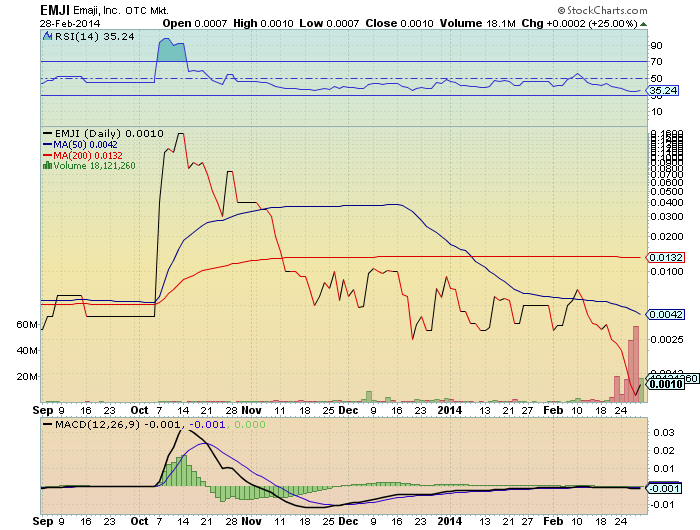Click the RSI 10 axis label
The height and width of the screenshot is (530, 700).
pos(656,112)
